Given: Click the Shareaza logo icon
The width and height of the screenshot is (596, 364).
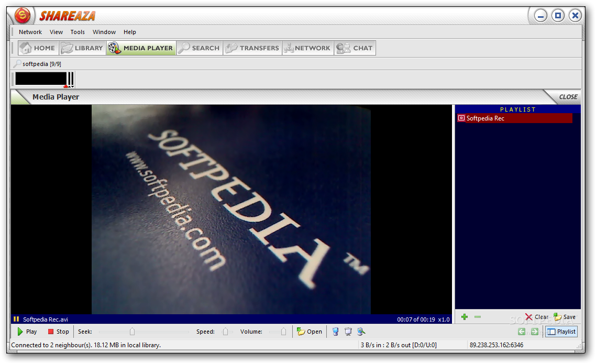Looking at the screenshot, I should (23, 16).
